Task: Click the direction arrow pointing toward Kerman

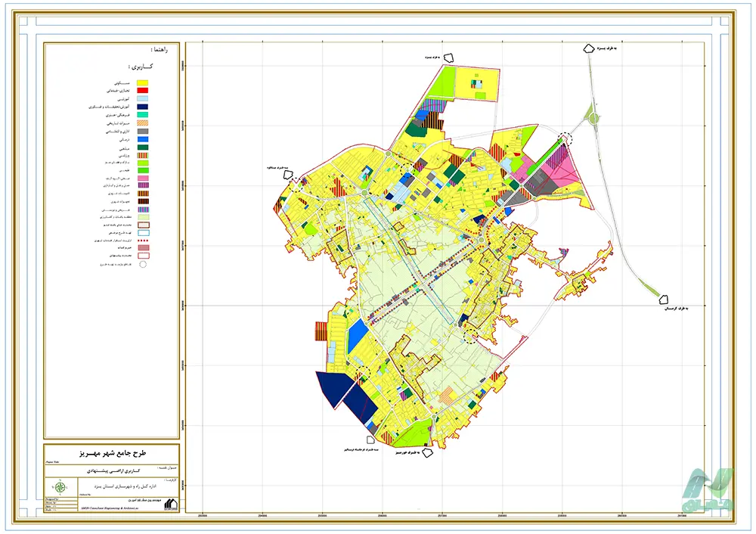Action: click(664, 300)
